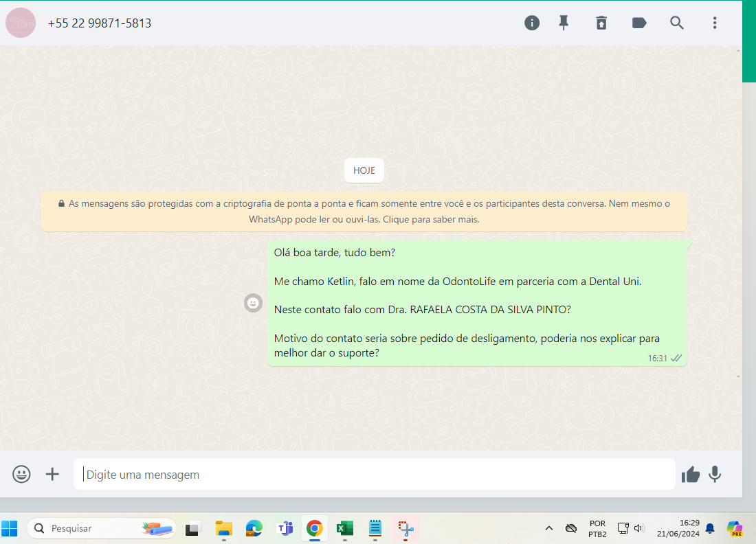
Task: Open the Windows Start menu
Action: [9, 528]
